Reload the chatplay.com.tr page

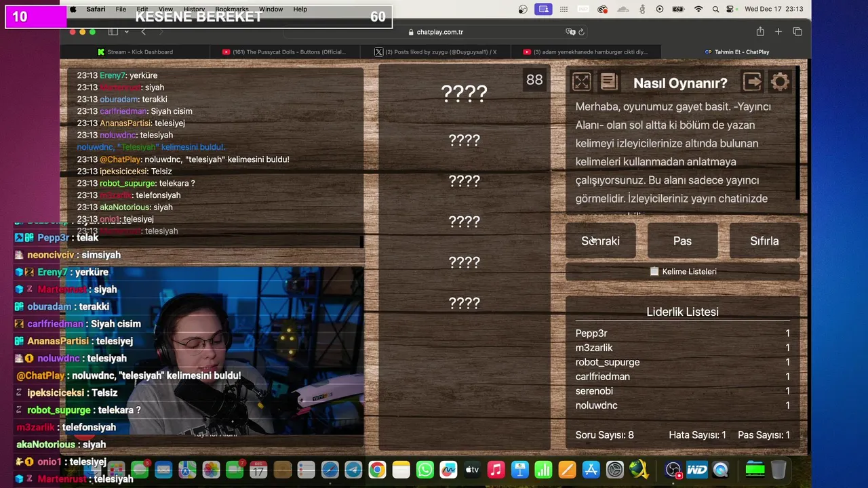tap(581, 32)
